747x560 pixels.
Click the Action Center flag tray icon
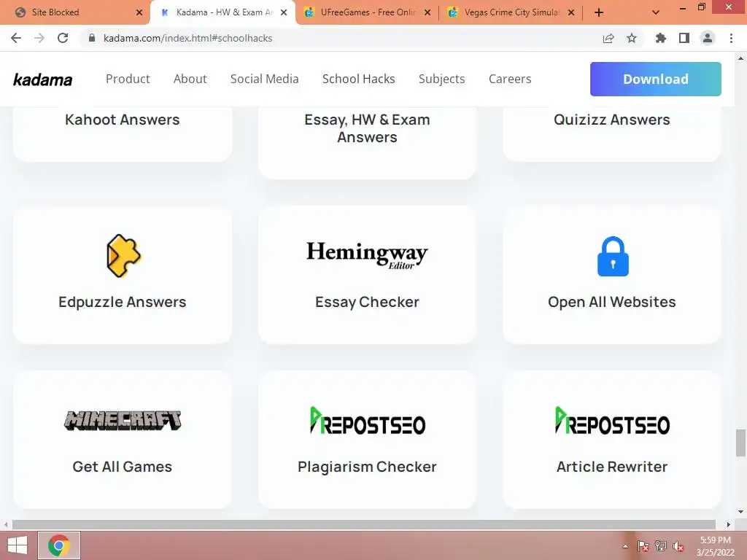643,546
